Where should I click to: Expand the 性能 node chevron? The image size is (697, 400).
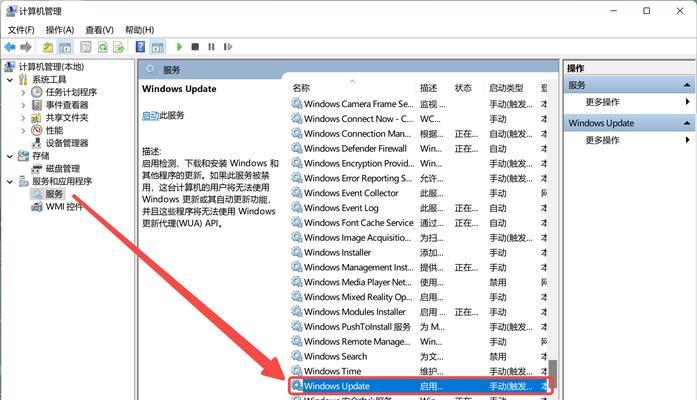point(23,131)
